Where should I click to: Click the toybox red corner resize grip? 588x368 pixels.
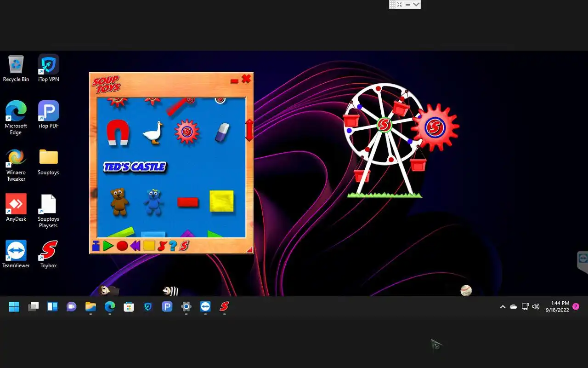[250, 250]
